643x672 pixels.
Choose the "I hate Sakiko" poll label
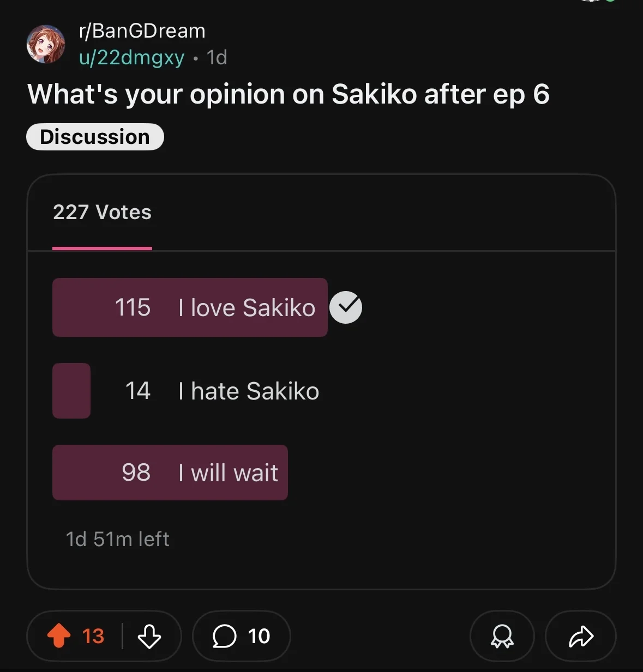point(249,391)
